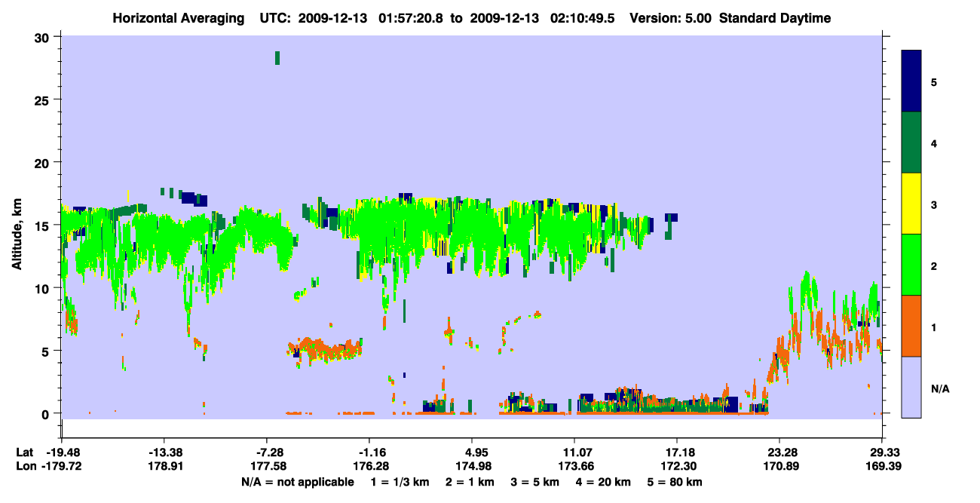This screenshot has width=980, height=503.
Task: Click longitude value 176.28
Action: coord(369,467)
